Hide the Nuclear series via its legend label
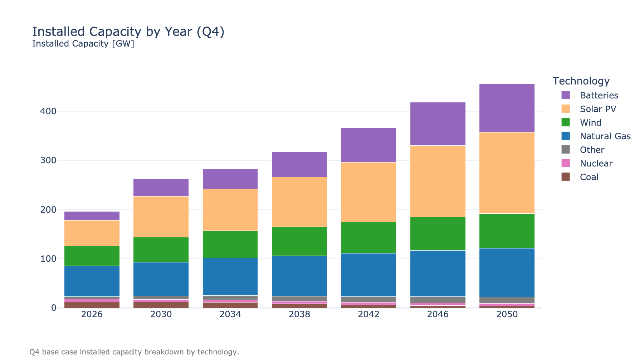 [x=596, y=164]
